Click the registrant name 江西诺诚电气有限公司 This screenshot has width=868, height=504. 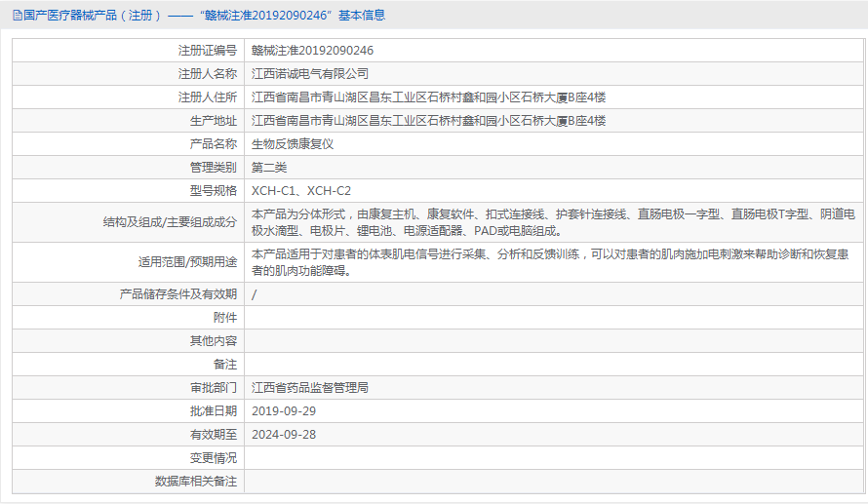310,73
